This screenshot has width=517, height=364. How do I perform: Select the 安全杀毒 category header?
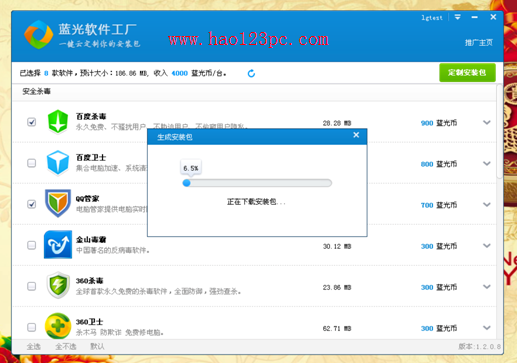(x=36, y=91)
